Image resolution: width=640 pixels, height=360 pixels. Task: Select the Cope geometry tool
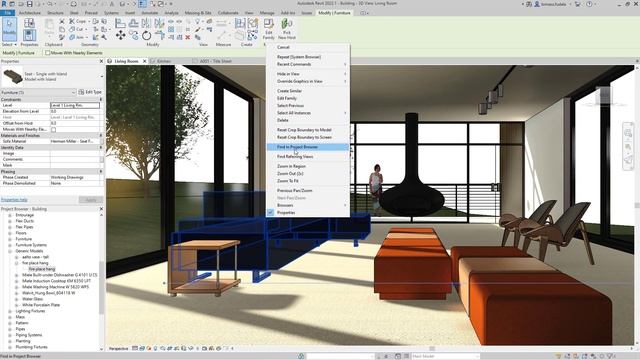click(x=78, y=21)
